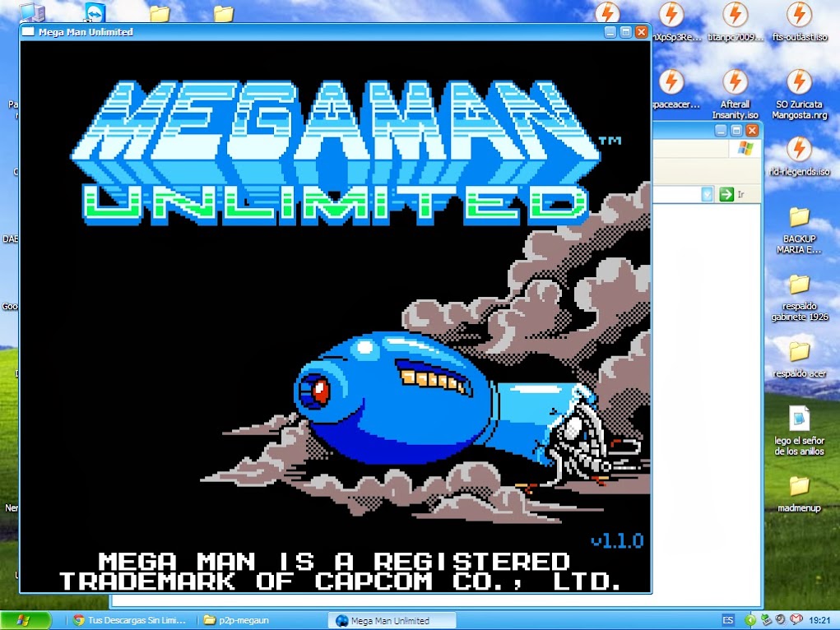
Task: Open the fts-outlast.iso desktop icon
Action: 799,21
